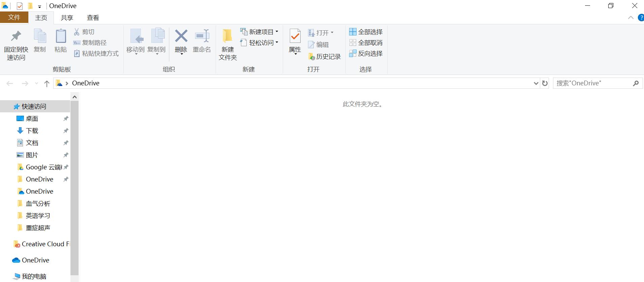Click the Open (打开) dropdown in ribbon
This screenshot has height=282, width=644.
pyautogui.click(x=320, y=33)
